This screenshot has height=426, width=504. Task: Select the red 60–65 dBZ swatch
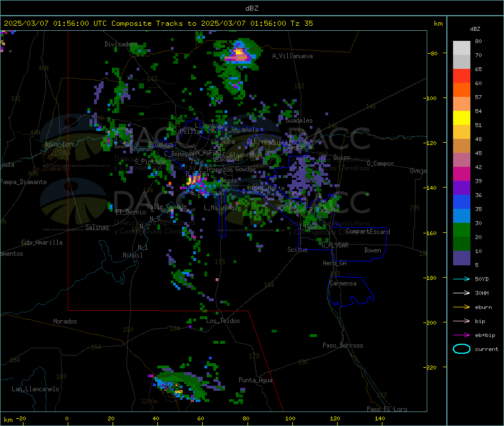pyautogui.click(x=461, y=76)
